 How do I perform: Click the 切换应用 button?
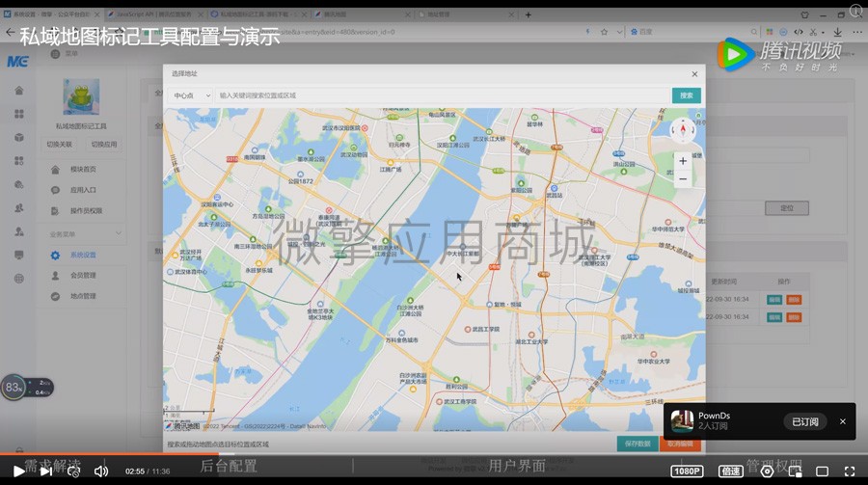[103, 144]
